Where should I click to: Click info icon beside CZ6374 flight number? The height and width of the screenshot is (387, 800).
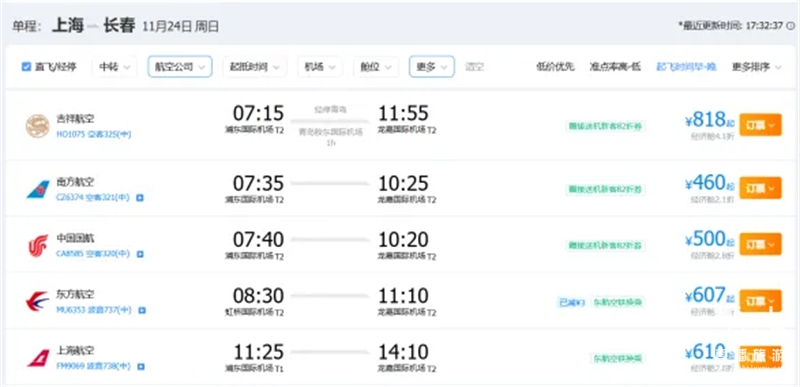[x=140, y=197]
